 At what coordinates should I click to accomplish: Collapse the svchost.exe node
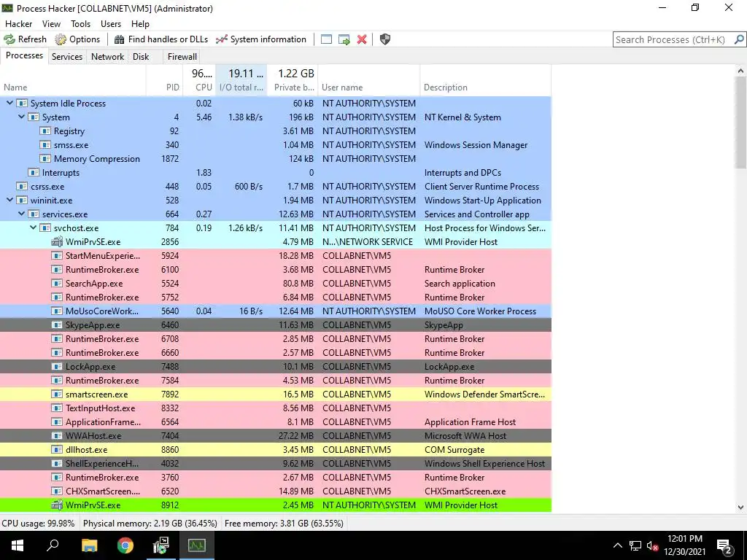pyautogui.click(x=33, y=227)
